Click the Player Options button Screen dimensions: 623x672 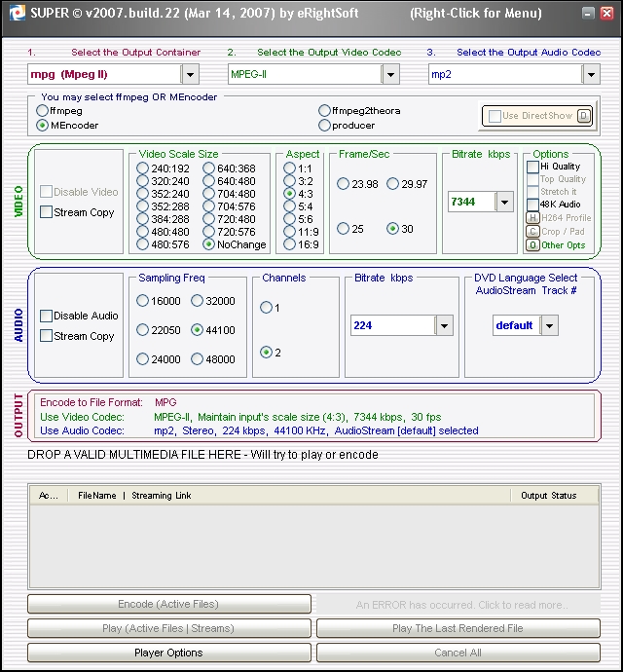pos(168,653)
